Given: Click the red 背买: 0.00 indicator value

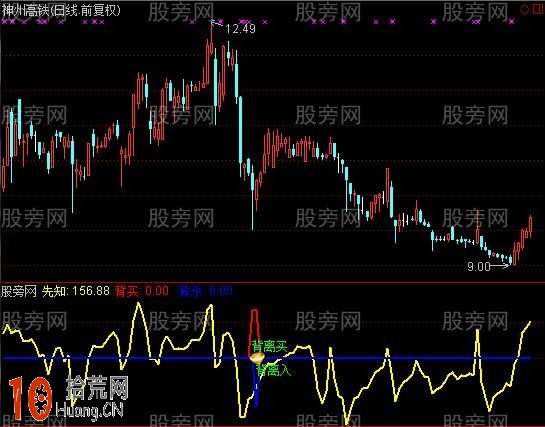Looking at the screenshot, I should (x=142, y=291).
